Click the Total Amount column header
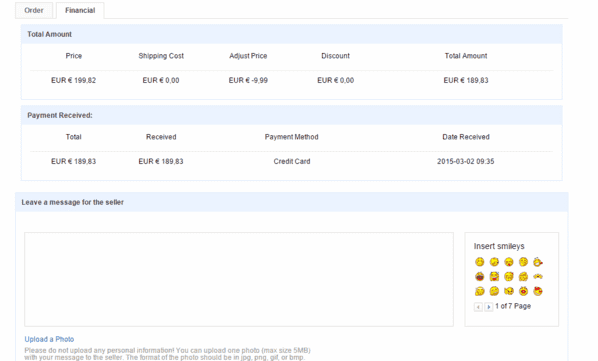Image resolution: width=598 pixels, height=361 pixels. tap(466, 56)
